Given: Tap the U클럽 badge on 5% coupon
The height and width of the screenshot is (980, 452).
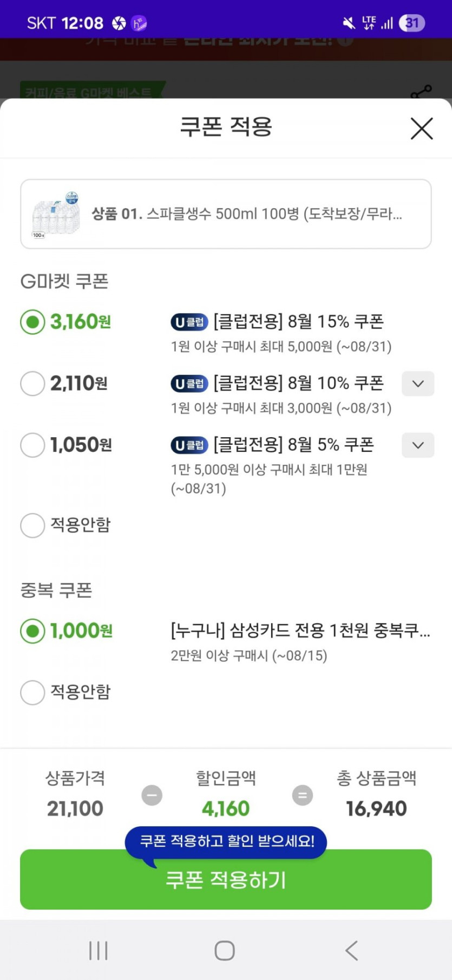Looking at the screenshot, I should click(x=189, y=446).
